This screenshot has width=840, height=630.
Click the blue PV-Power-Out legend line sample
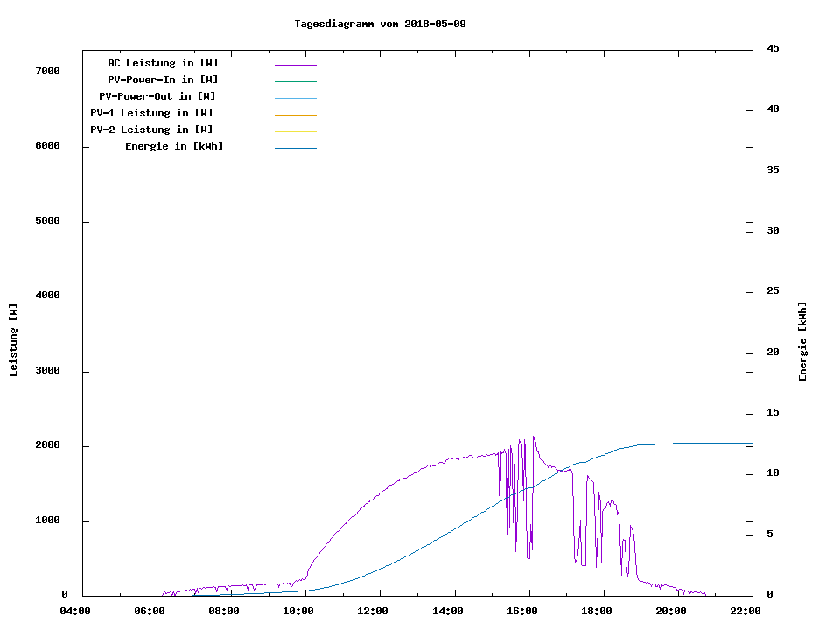pos(295,98)
